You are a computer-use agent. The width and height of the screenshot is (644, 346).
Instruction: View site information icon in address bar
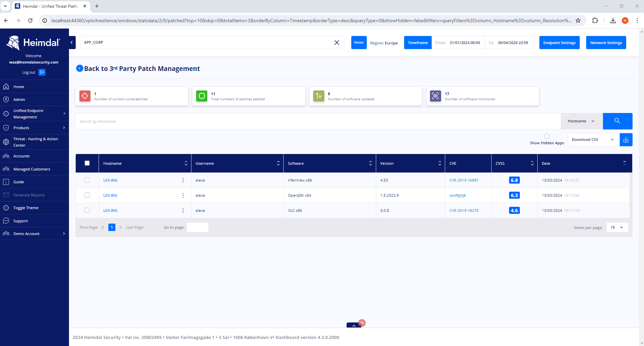point(45,21)
